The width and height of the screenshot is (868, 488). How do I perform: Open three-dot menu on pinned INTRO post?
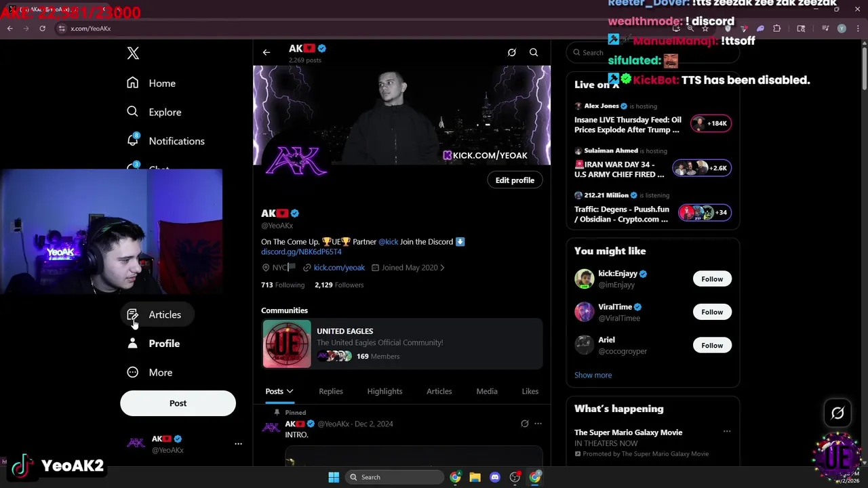pyautogui.click(x=538, y=424)
